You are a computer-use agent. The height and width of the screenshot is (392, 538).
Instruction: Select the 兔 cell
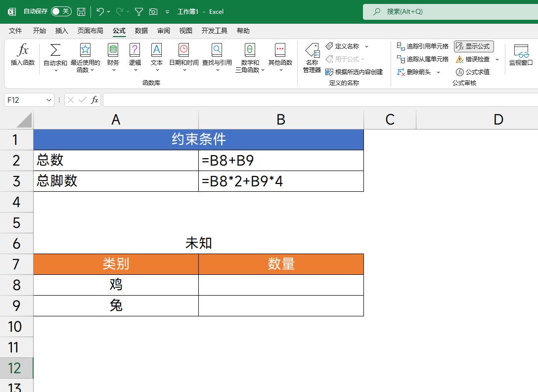(x=116, y=305)
